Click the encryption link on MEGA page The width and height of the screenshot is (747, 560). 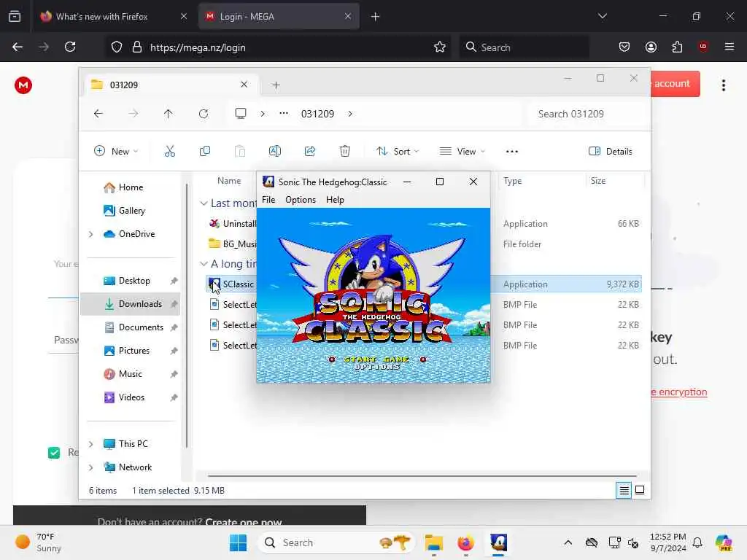679,392
